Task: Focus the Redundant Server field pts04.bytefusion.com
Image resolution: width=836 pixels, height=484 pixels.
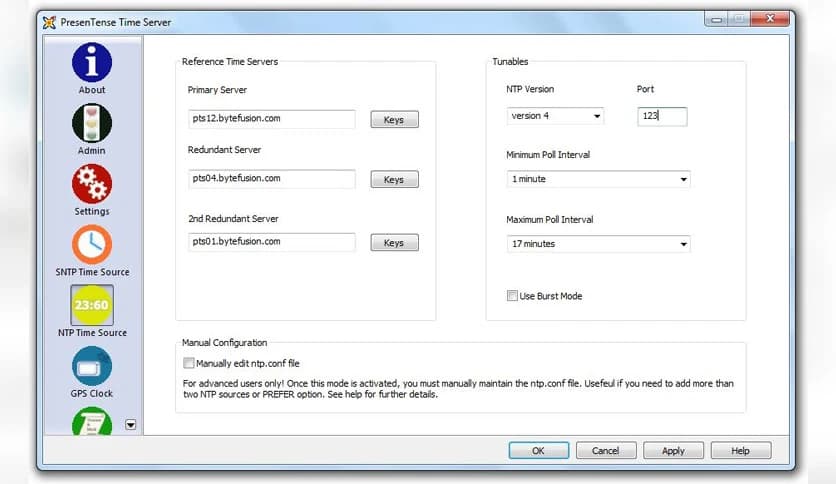Action: tap(271, 179)
